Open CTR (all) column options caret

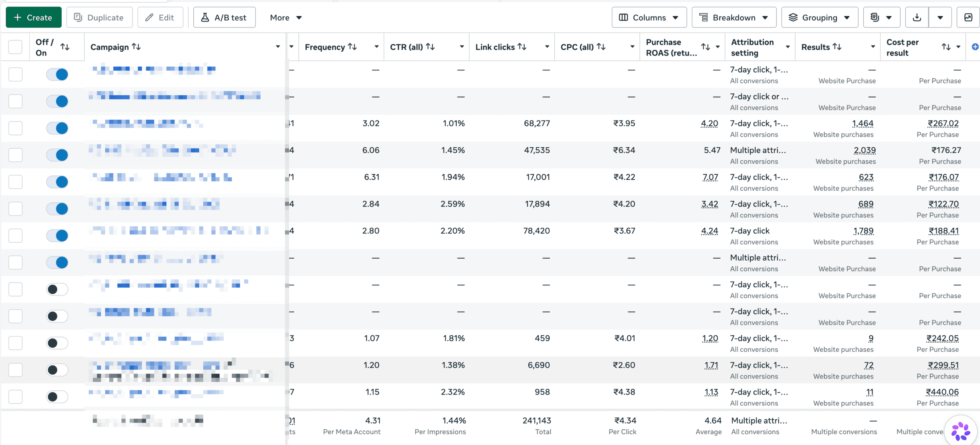(x=462, y=47)
